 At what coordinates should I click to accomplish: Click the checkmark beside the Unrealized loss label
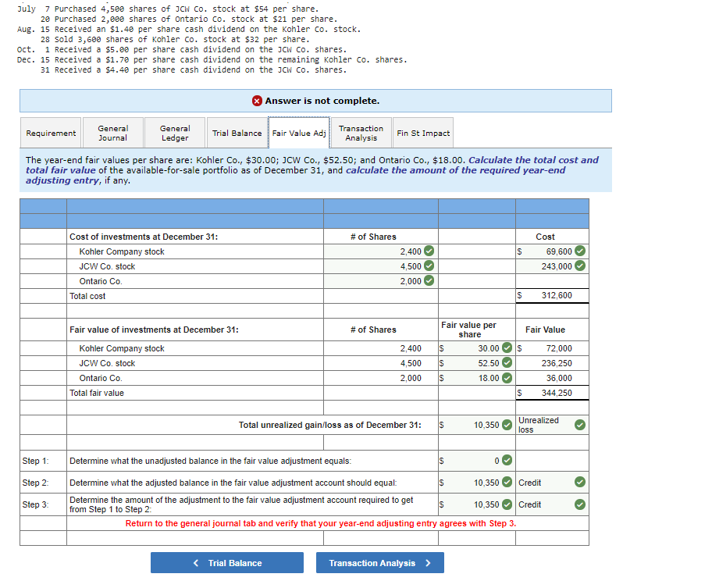(579, 425)
